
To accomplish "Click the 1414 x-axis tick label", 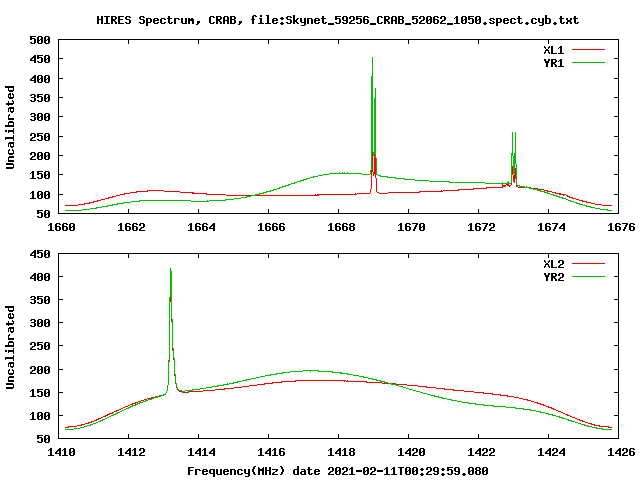I will tap(201, 452).
